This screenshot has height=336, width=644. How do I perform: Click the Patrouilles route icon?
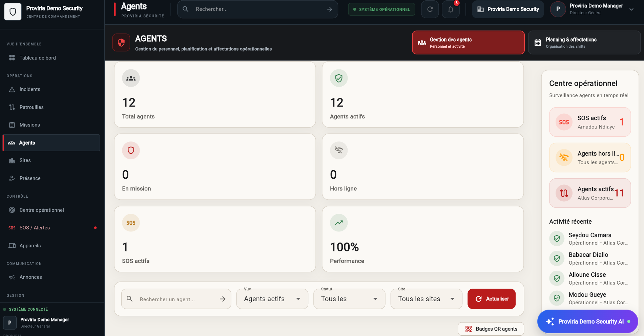coord(12,107)
